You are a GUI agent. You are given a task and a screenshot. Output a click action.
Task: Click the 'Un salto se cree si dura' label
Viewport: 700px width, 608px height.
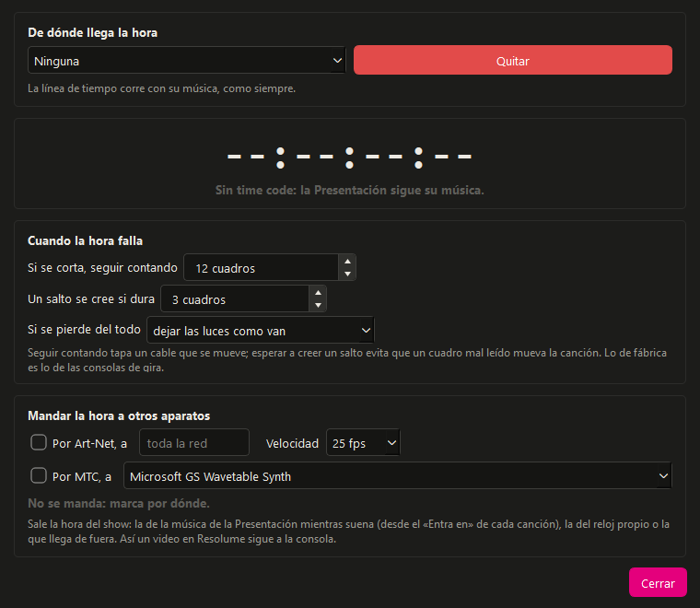tap(91, 299)
